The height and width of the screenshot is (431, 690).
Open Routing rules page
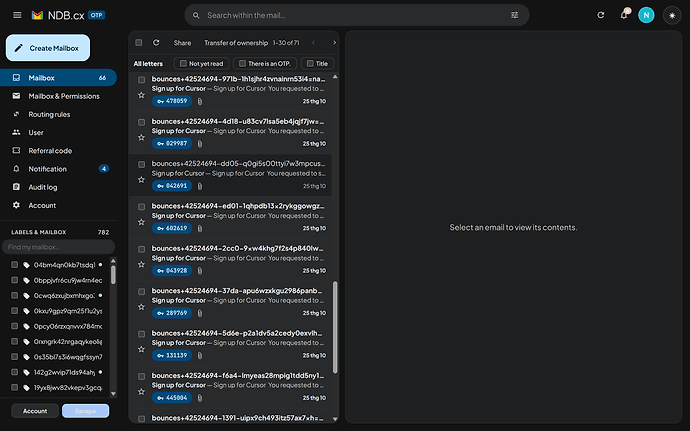58,114
